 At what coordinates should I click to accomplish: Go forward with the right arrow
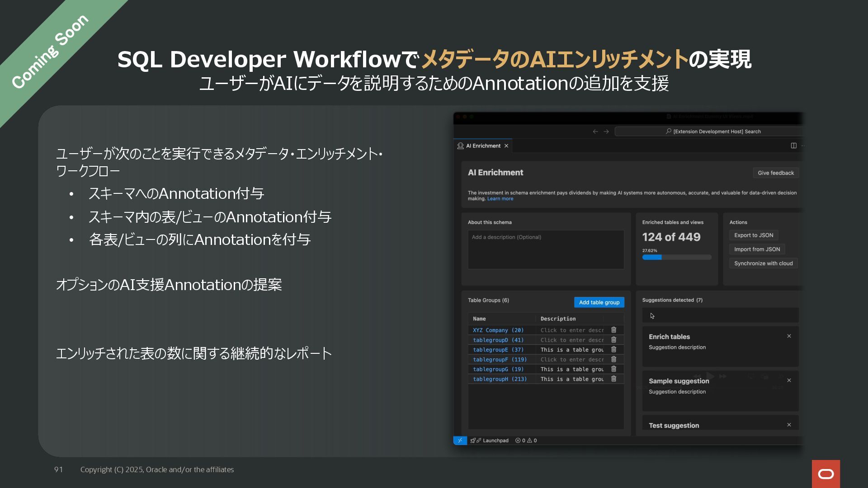pyautogui.click(x=606, y=131)
